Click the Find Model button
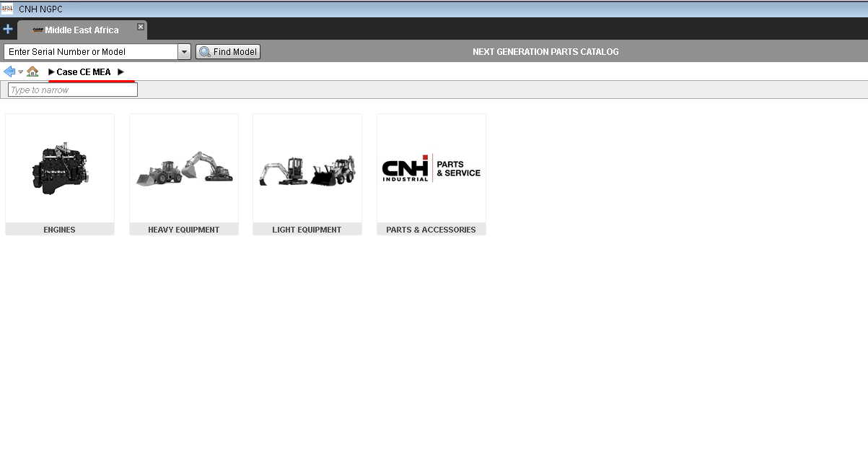Image resolution: width=868 pixels, height=468 pixels. 228,52
